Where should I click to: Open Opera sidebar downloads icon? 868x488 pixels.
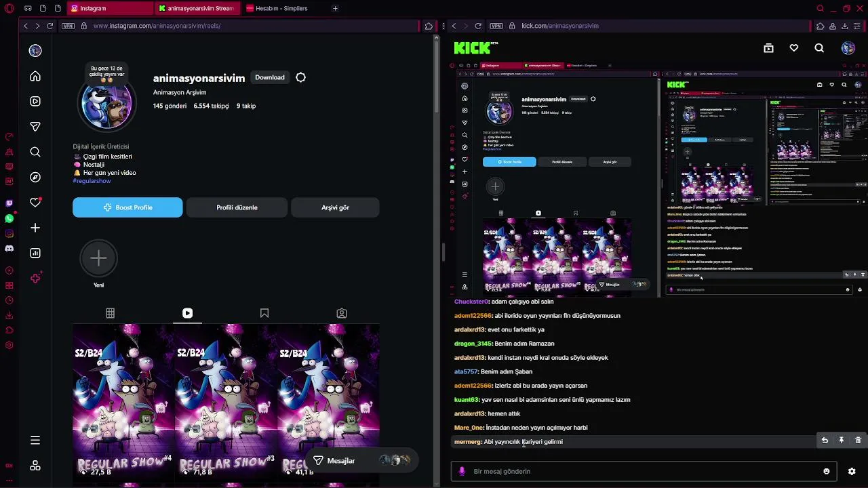tap(9, 315)
